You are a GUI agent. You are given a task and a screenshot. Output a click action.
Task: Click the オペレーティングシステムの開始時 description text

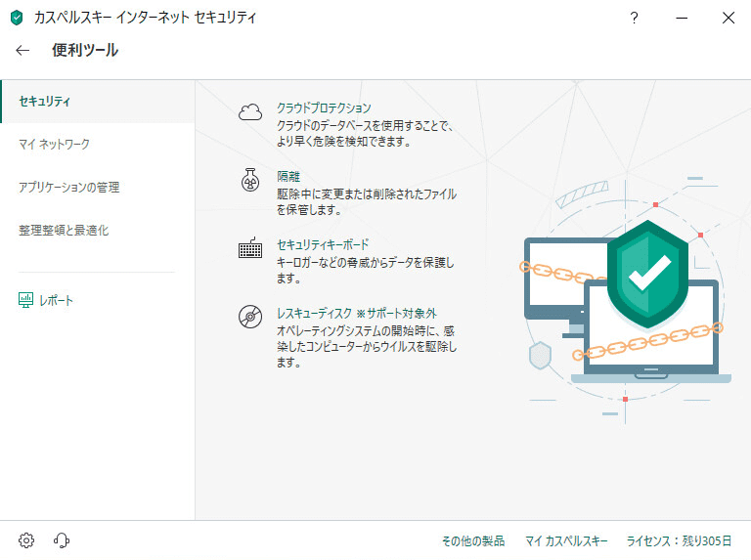[367, 347]
